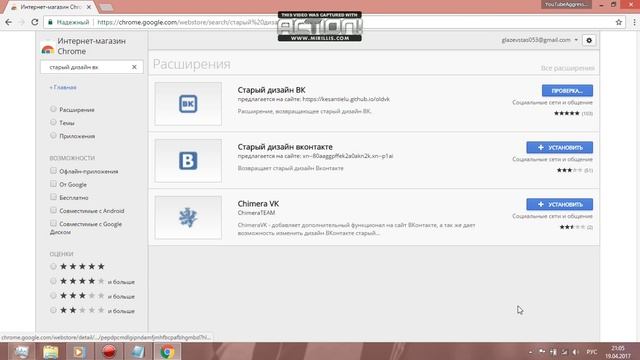Select two stars и больше filter

pos(53,310)
